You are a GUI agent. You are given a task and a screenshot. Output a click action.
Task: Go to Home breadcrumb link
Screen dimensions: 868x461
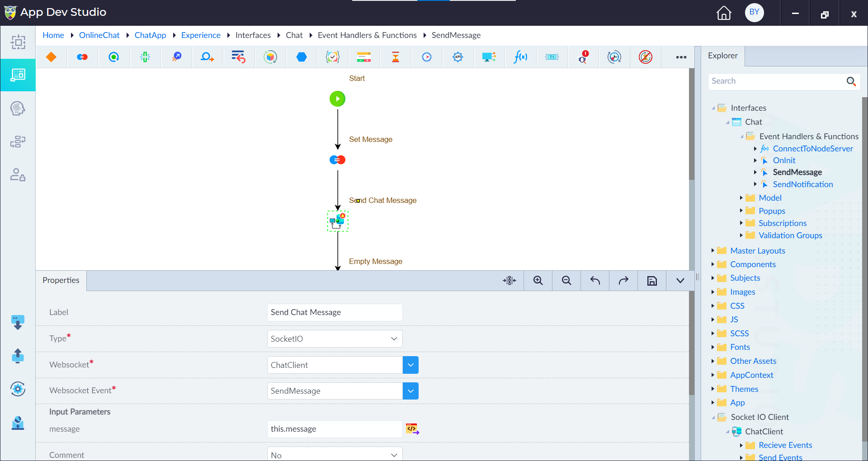[x=53, y=35]
